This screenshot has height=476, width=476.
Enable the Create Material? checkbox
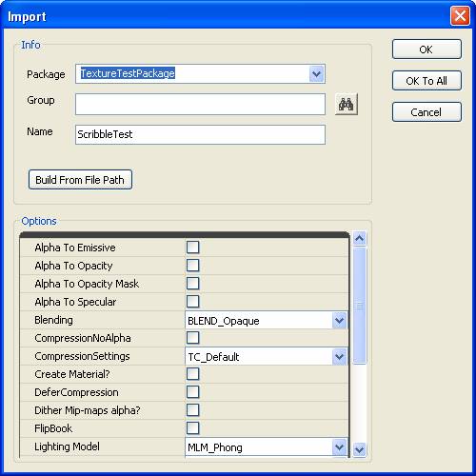(192, 374)
